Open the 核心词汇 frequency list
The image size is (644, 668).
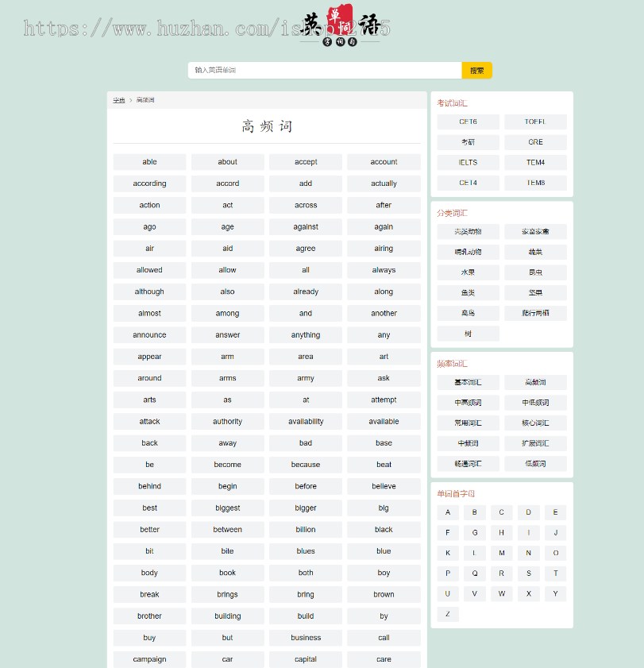coord(535,423)
